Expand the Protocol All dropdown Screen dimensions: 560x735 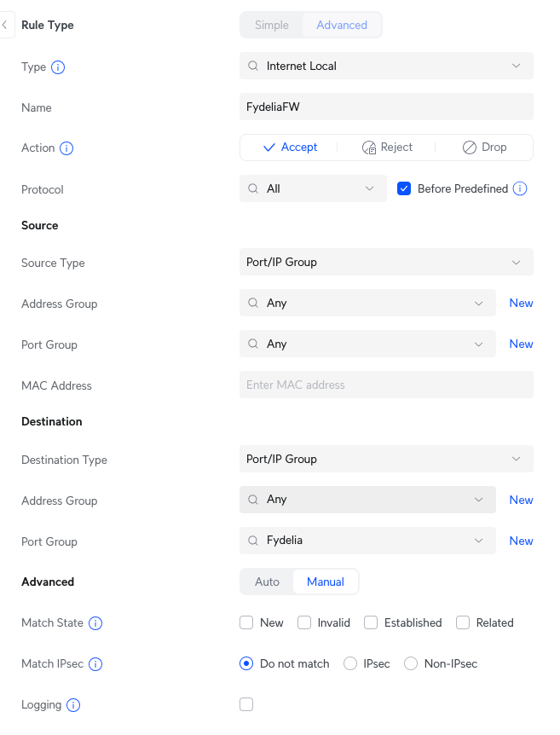[x=313, y=189]
